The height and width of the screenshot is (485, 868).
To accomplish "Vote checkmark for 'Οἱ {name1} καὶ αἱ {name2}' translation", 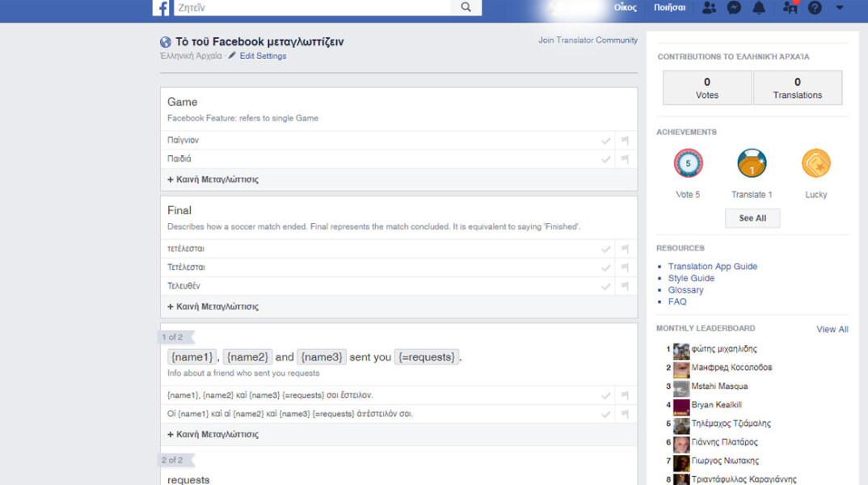I will [x=605, y=414].
